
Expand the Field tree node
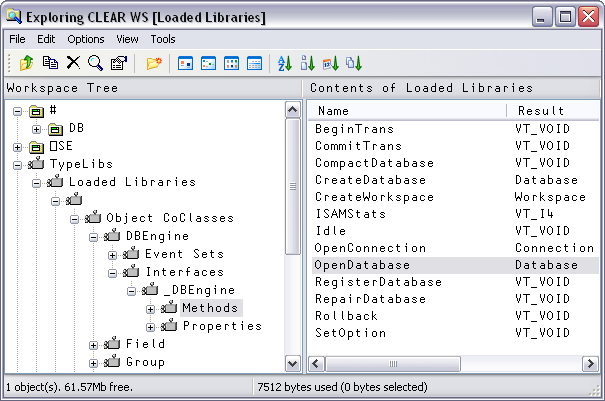(x=94, y=344)
